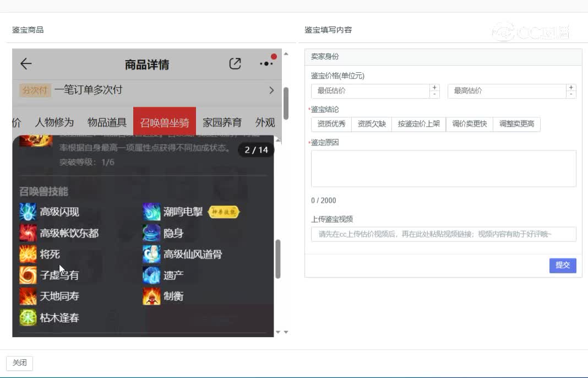Image resolution: width=588 pixels, height=378 pixels.
Task: Choose 按鉴定价上架 conclusion option
Action: 419,124
